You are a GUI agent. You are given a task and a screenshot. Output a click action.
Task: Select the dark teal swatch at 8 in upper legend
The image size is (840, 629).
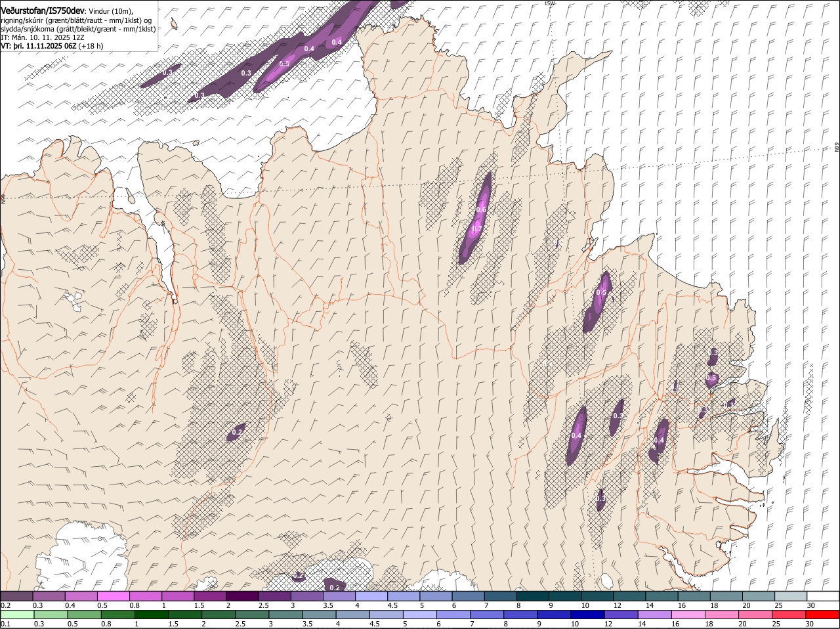(533, 596)
